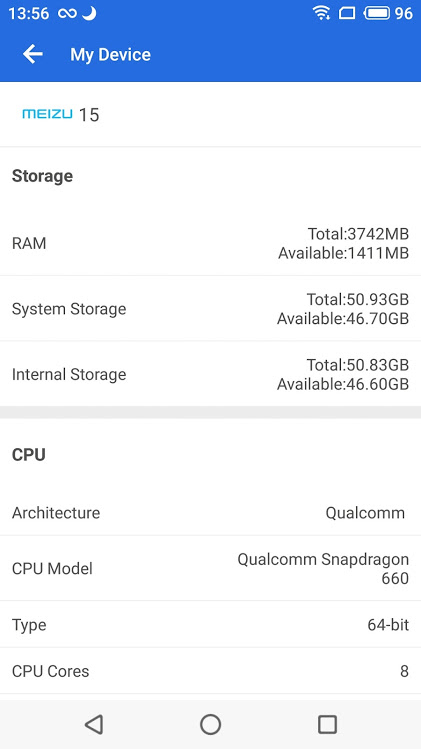Image resolution: width=421 pixels, height=749 pixels.
Task: Tap the CPU section header
Action: click(29, 455)
